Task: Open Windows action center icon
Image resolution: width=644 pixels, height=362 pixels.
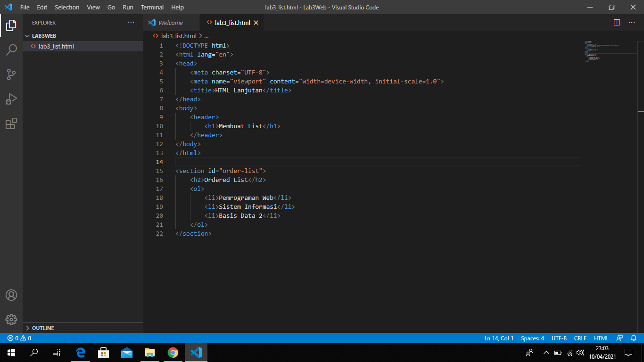Action: click(x=628, y=353)
